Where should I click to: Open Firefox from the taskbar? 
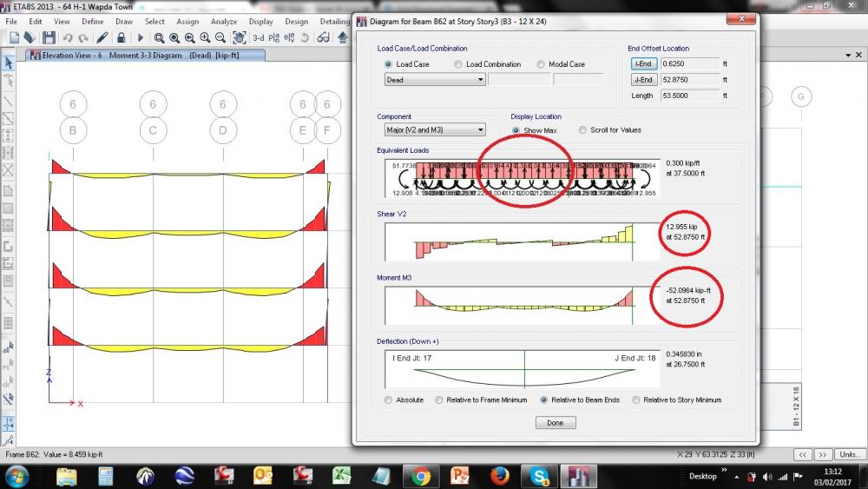coord(500,476)
